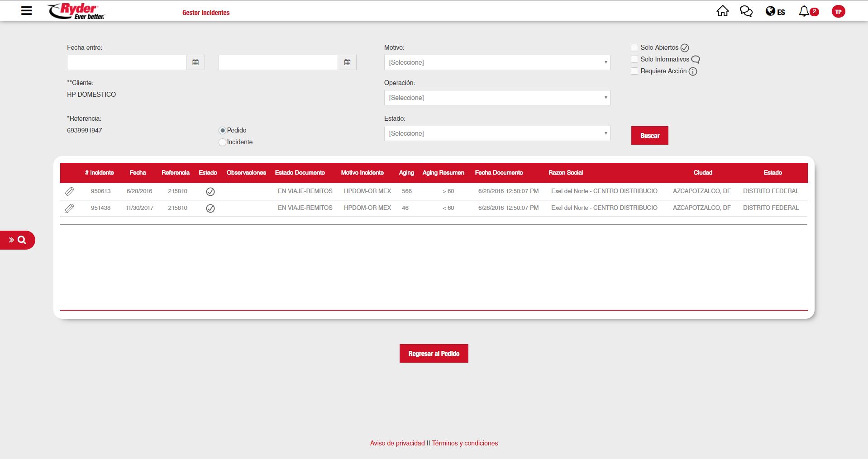Enable the Solo Abiertos checkbox

coord(634,47)
